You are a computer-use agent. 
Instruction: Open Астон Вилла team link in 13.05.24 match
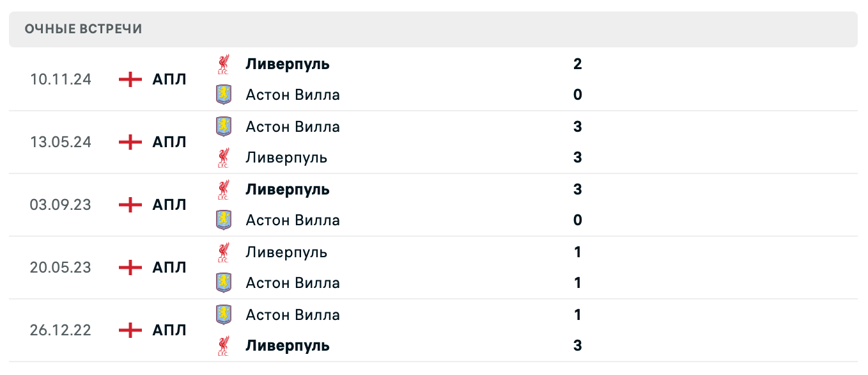293,127
